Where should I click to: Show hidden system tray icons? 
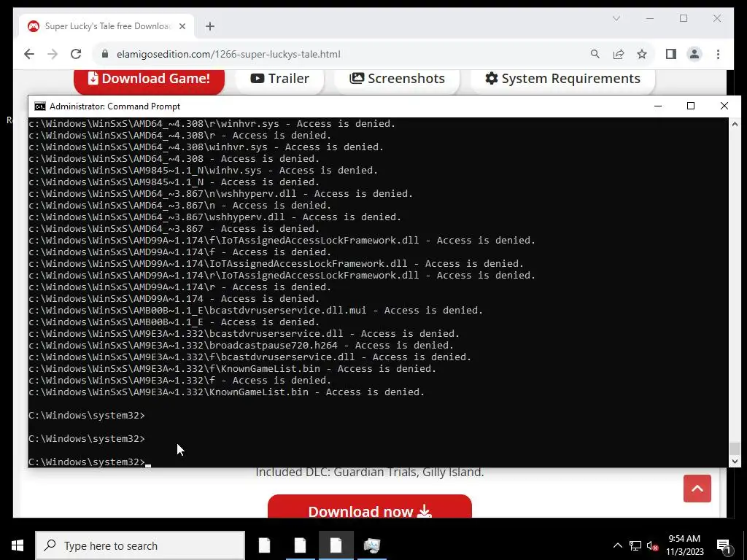[617, 545]
